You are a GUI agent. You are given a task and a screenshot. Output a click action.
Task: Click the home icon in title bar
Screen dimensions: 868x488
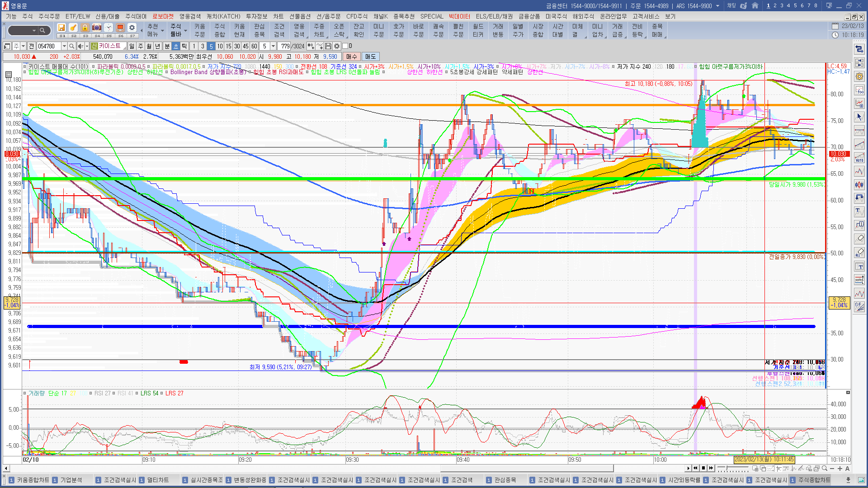point(755,6)
